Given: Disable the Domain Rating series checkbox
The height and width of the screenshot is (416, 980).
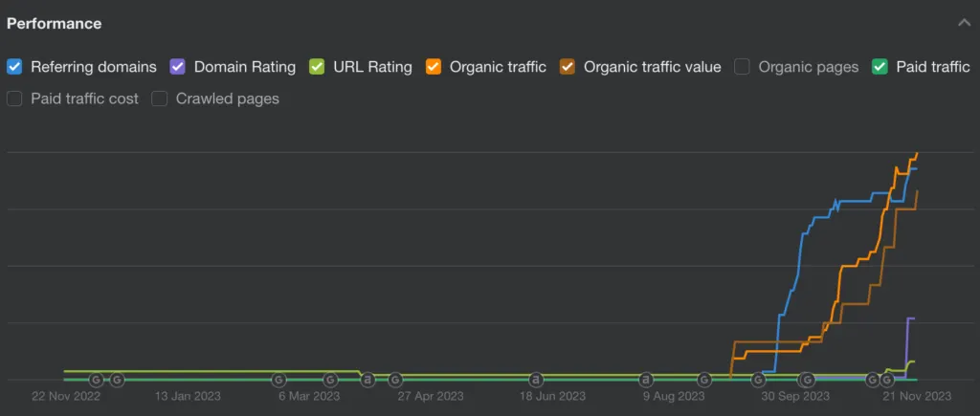Looking at the screenshot, I should coord(177,67).
